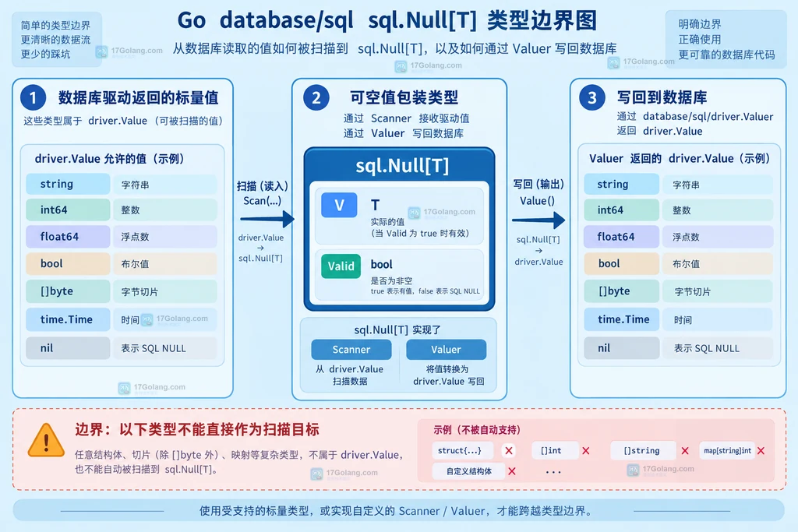Select []byte in Valuer 返回的 driver.Value list
This screenshot has width=798, height=532.
[x=621, y=291]
